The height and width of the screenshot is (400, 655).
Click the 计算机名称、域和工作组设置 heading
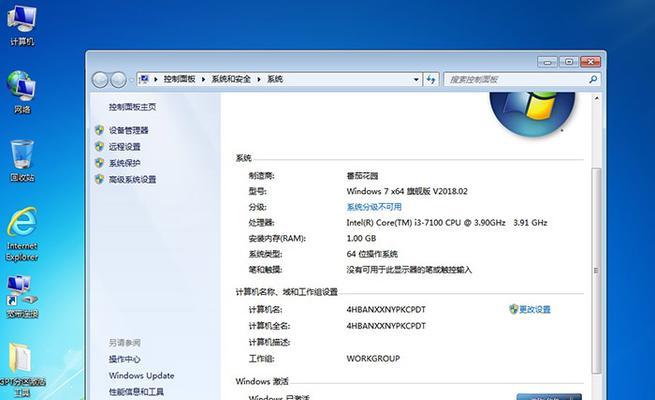[287, 292]
